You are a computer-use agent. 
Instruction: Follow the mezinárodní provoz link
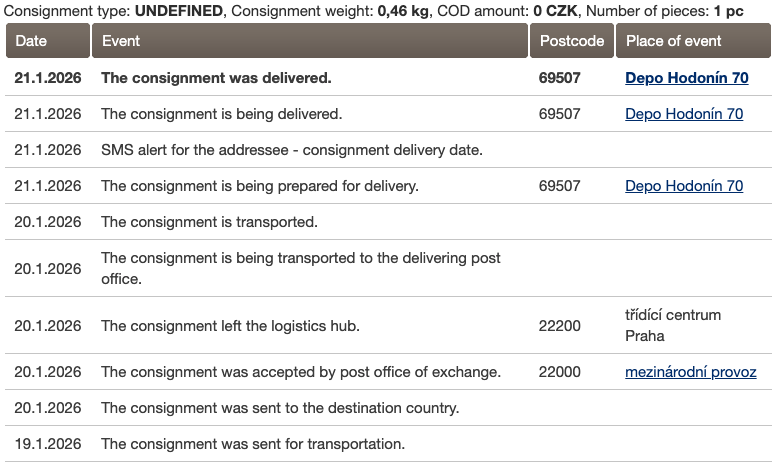pyautogui.click(x=690, y=372)
